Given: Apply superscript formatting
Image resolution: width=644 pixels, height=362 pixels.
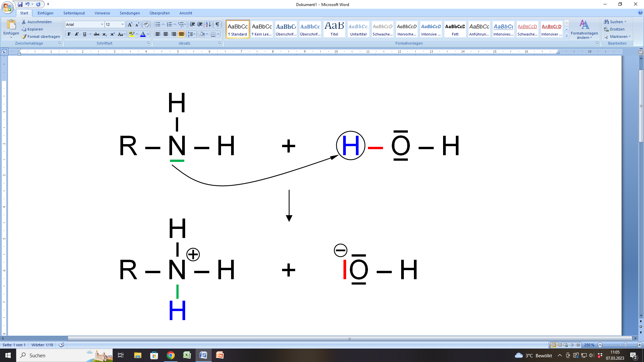Looking at the screenshot, I should tap(112, 34).
